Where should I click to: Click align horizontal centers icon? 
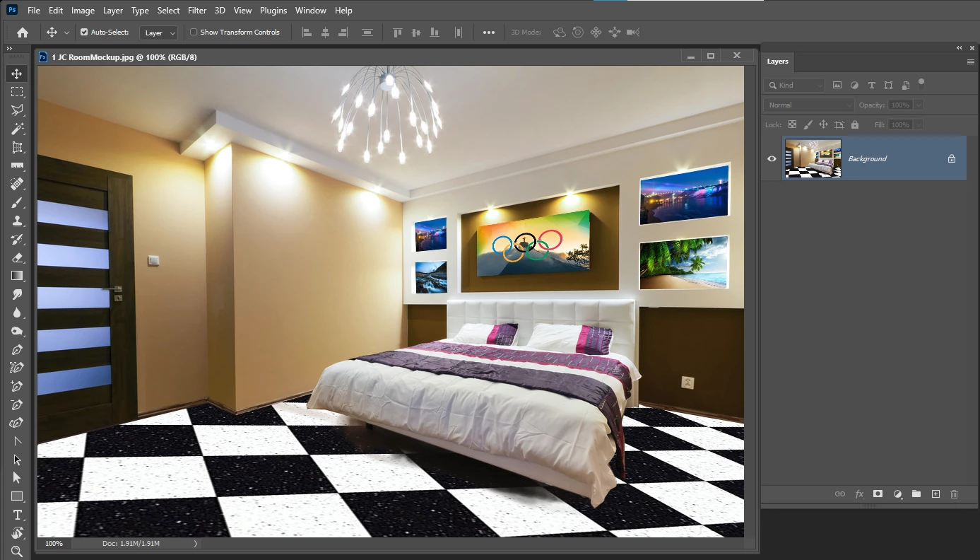coord(325,33)
